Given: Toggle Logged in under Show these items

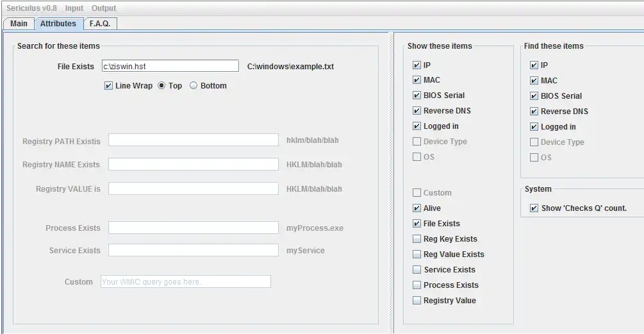Looking at the screenshot, I should tap(417, 126).
